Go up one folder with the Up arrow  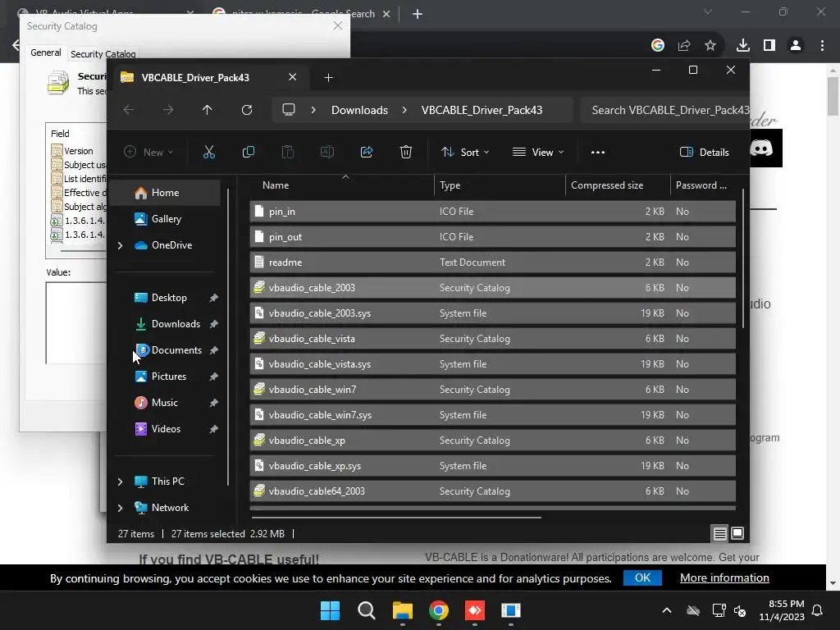[208, 110]
